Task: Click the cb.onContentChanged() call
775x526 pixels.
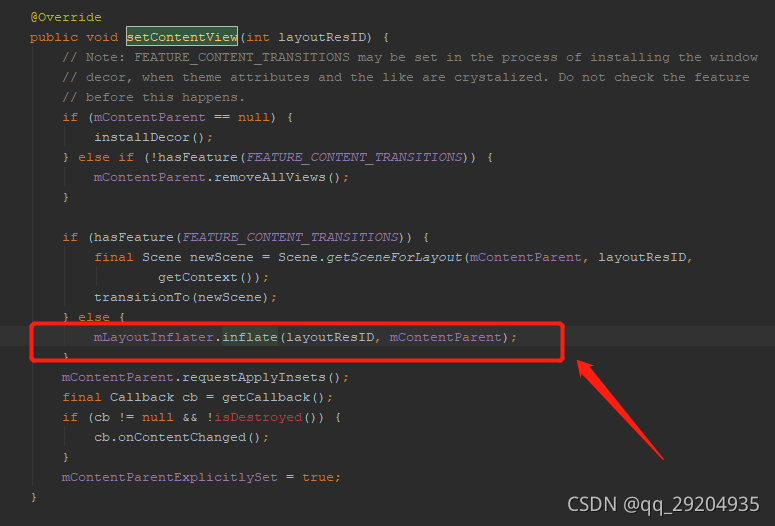Action: tap(177, 437)
